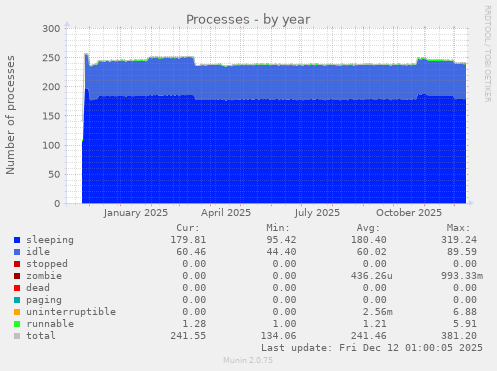Click the 'January 2025' x-axis label
This screenshot has width=497, height=371.
tap(135, 213)
